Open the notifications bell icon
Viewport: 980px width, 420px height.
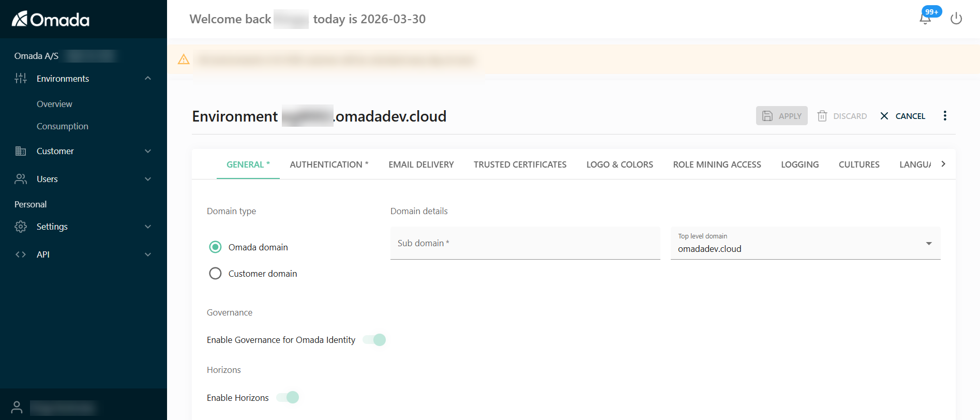925,19
